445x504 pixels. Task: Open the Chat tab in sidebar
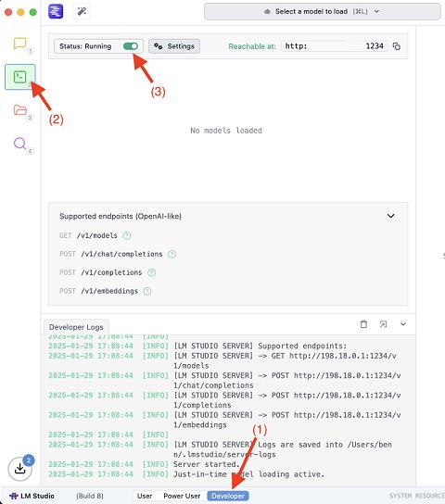[x=20, y=44]
